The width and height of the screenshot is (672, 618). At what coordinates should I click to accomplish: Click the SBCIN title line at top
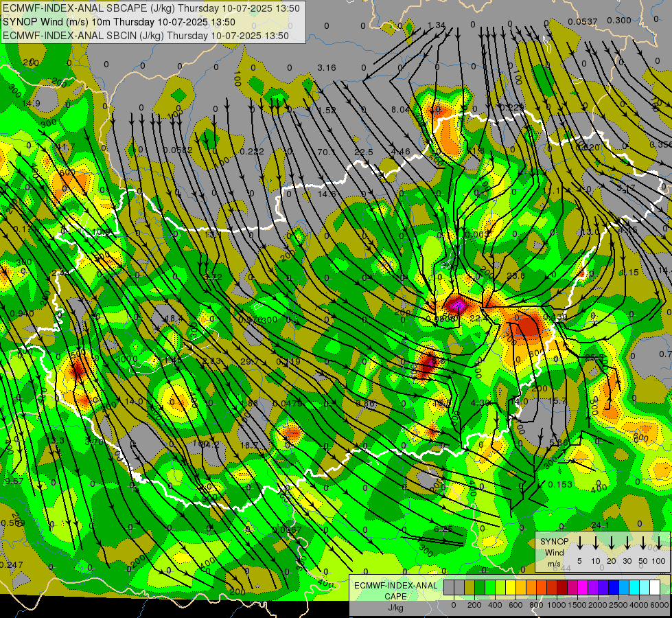pos(146,36)
